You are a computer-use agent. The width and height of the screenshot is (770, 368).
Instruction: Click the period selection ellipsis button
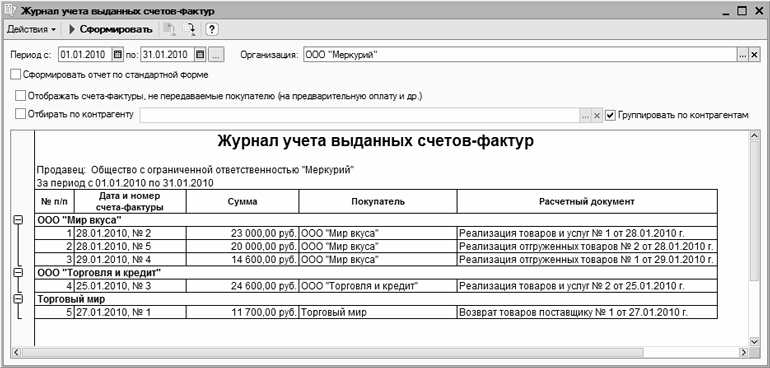pos(216,55)
